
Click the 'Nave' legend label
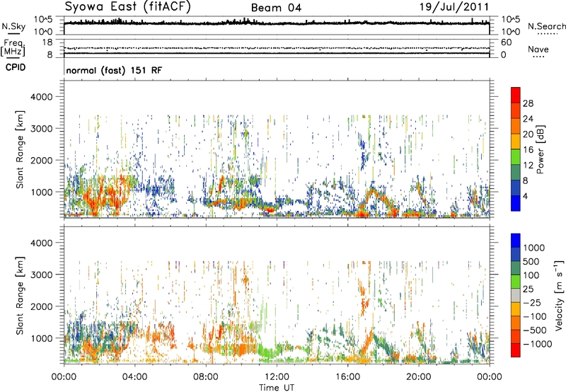coord(538,49)
